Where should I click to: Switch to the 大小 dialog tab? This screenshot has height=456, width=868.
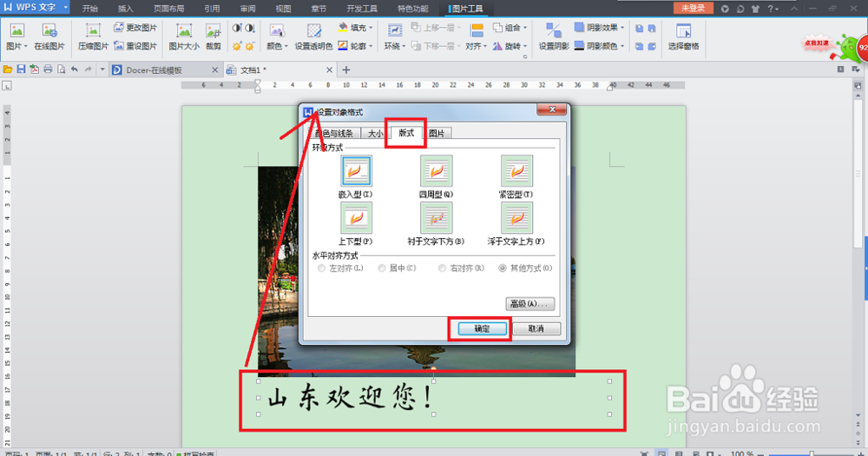pos(375,134)
